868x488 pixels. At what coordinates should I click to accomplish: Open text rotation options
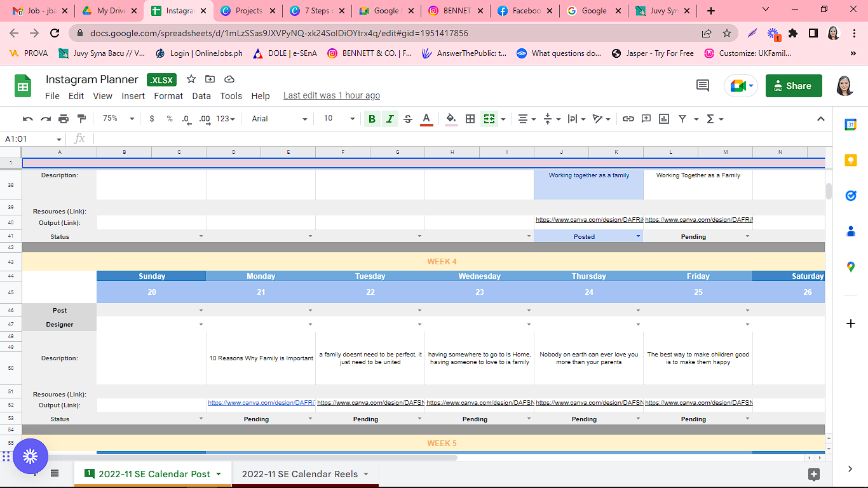pyautogui.click(x=600, y=119)
